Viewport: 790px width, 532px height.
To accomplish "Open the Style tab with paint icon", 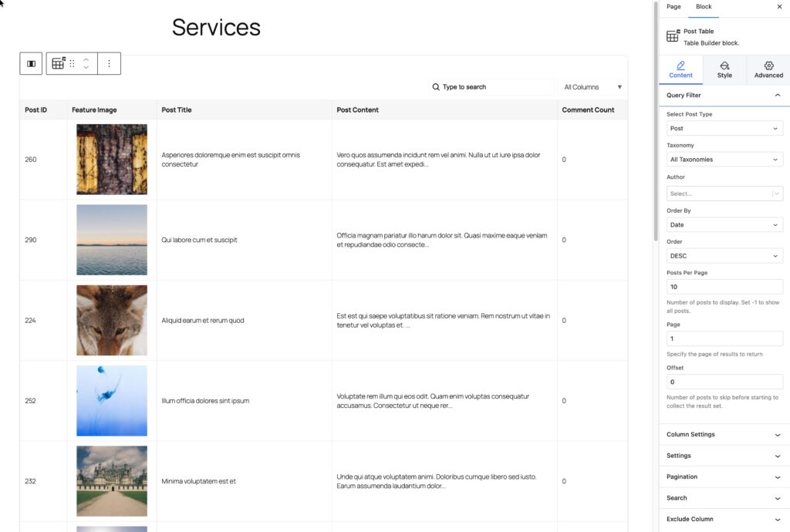I will tap(724, 69).
